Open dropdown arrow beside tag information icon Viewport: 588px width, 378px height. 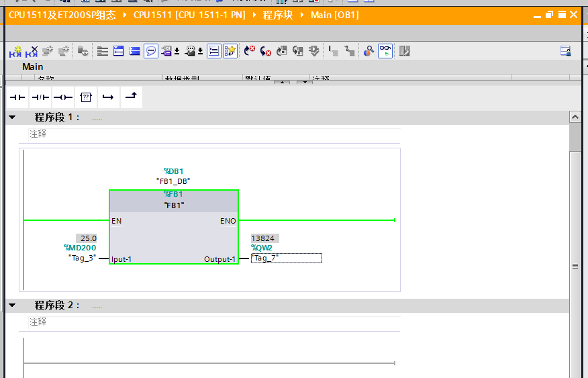pyautogui.click(x=201, y=51)
